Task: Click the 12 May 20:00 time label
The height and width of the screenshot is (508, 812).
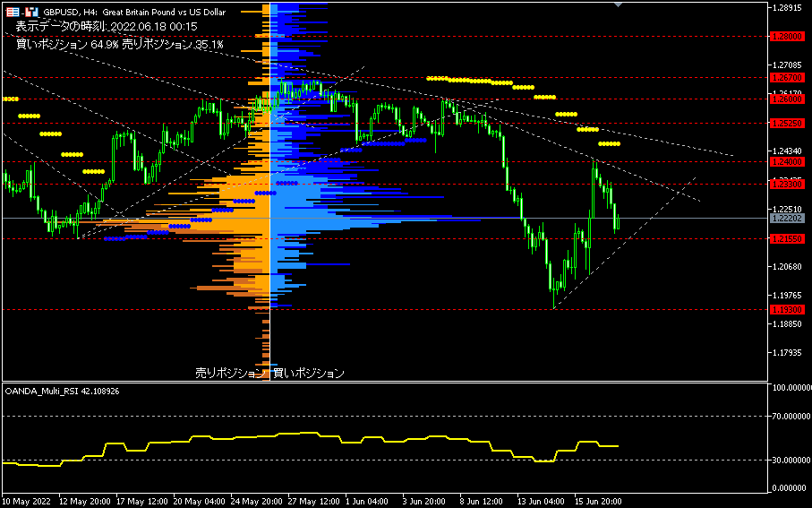Action: pyautogui.click(x=85, y=502)
